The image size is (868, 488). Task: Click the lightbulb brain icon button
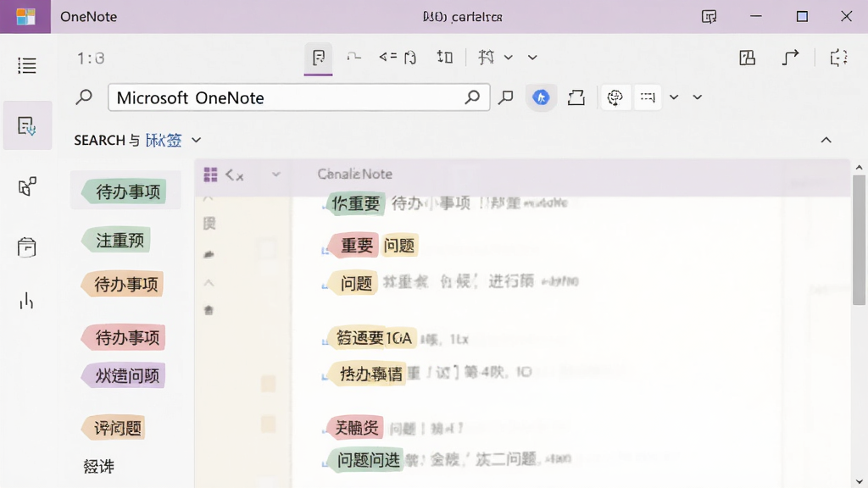click(615, 97)
